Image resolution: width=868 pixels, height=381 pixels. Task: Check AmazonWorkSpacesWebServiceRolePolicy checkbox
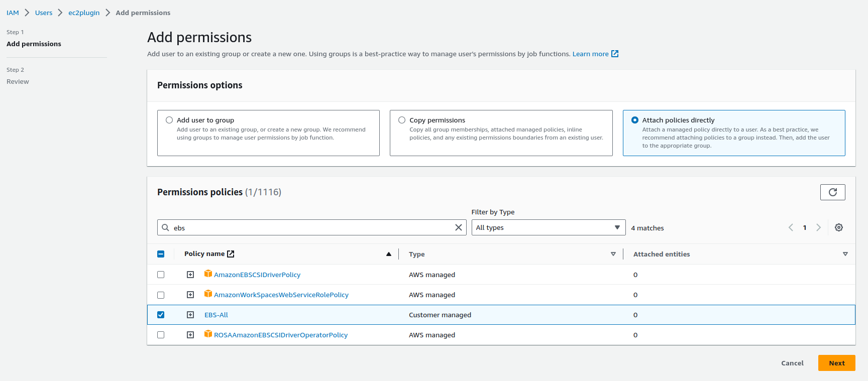[161, 295]
